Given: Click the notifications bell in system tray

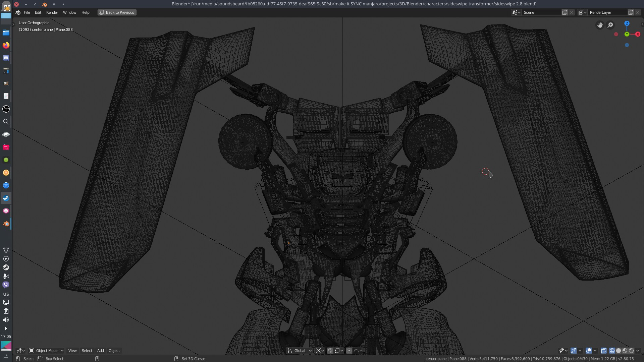Looking at the screenshot, I should [x=6, y=250].
